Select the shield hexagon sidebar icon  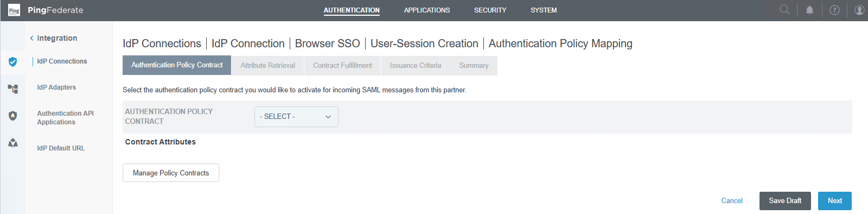coord(13,116)
